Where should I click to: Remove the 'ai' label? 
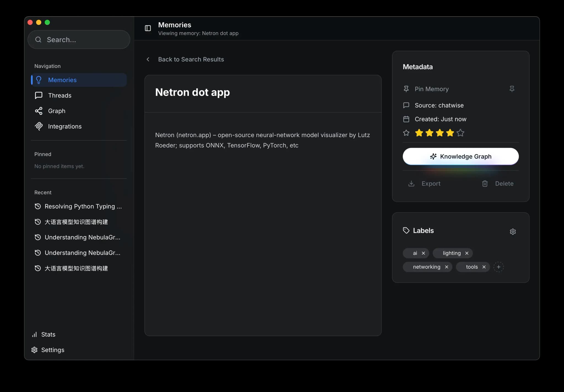[423, 253]
